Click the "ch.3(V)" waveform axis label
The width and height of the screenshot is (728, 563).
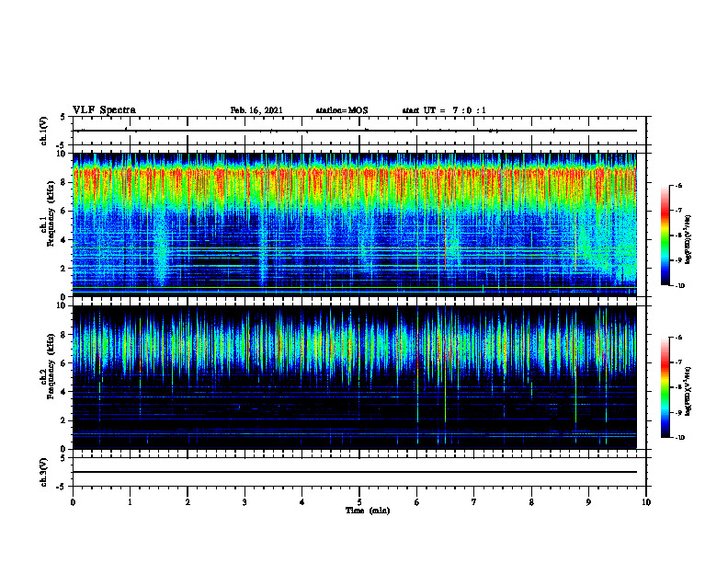pyautogui.click(x=44, y=472)
